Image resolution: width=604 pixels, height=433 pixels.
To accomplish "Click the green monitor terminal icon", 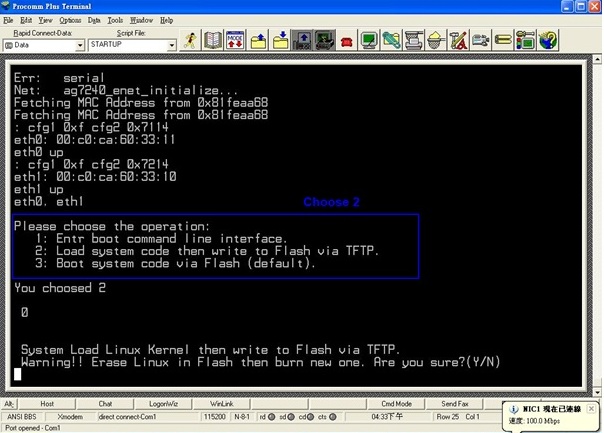I will coord(369,40).
